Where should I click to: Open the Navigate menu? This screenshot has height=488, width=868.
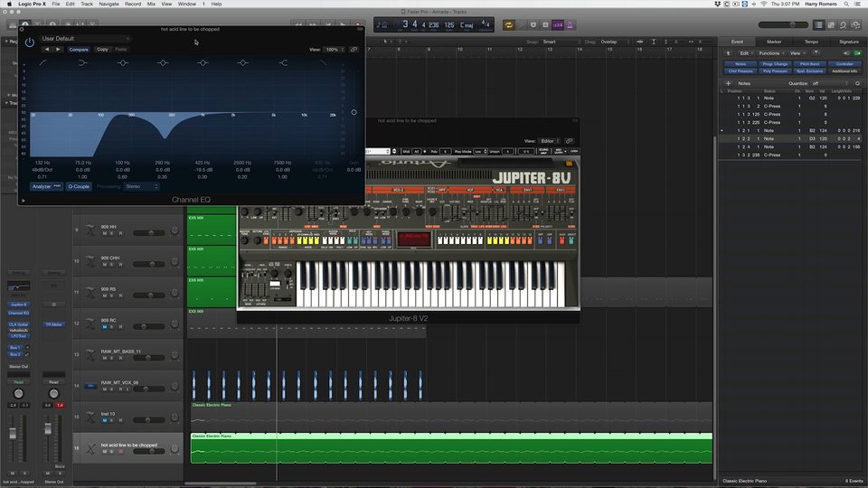coord(108,4)
